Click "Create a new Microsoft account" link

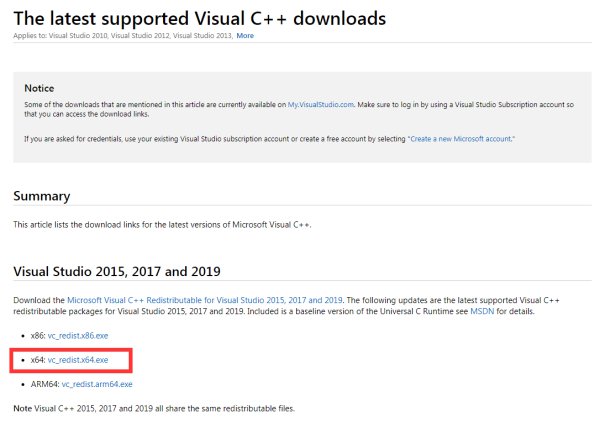(461, 136)
